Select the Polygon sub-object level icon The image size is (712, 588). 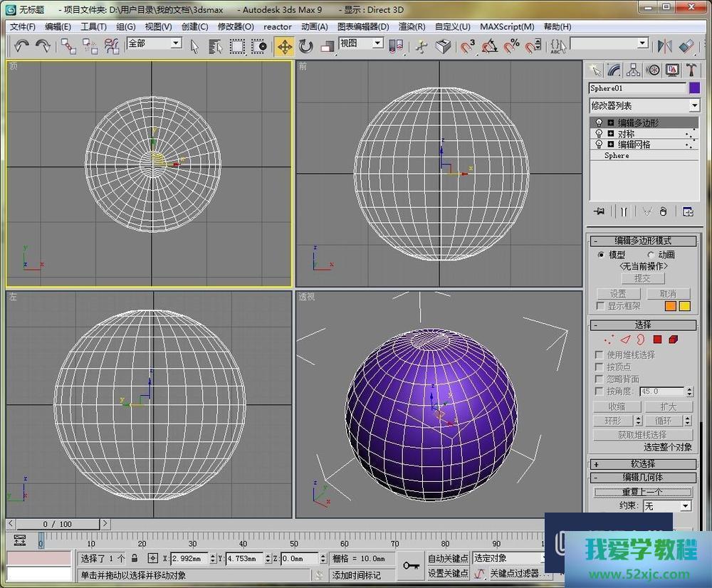pos(657,340)
